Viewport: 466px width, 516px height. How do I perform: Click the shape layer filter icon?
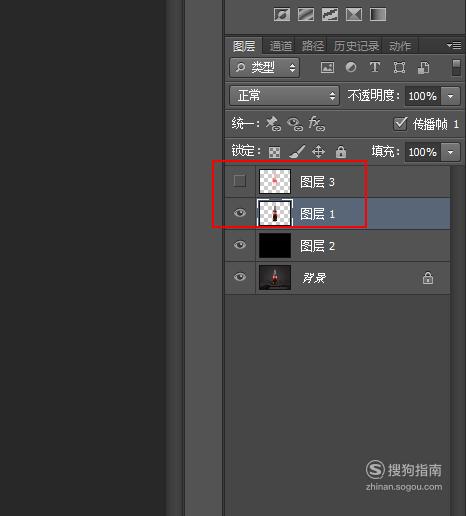(x=399, y=68)
